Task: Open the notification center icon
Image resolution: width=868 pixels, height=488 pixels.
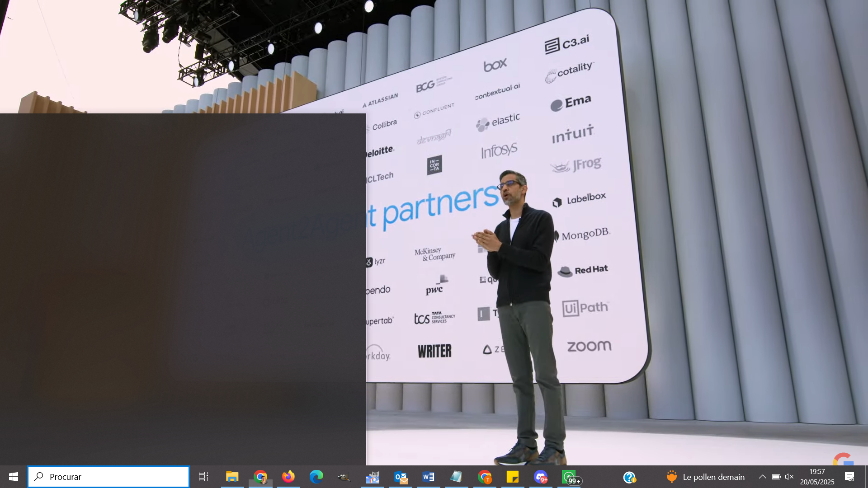Action: [849, 477]
